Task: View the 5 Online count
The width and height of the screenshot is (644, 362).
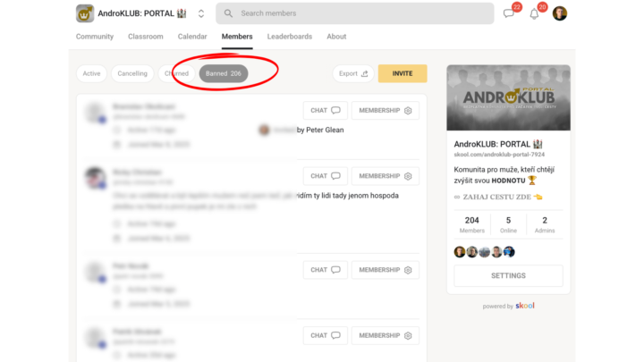Action: [x=508, y=224]
